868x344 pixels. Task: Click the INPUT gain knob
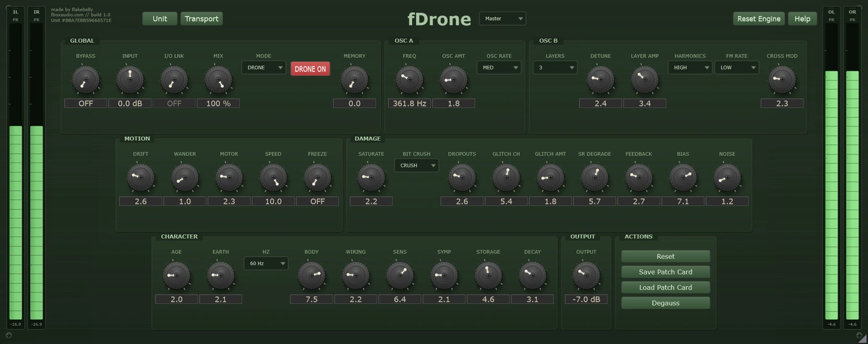pyautogui.click(x=130, y=80)
